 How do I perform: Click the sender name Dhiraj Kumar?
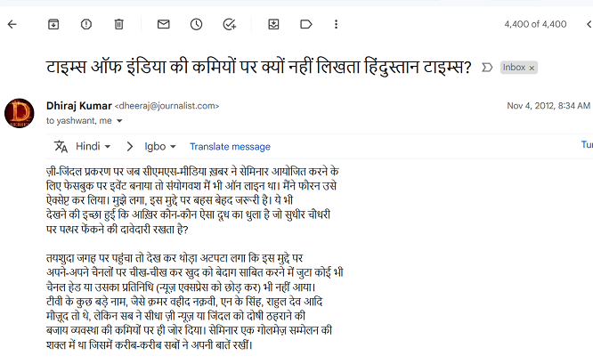tap(79, 106)
